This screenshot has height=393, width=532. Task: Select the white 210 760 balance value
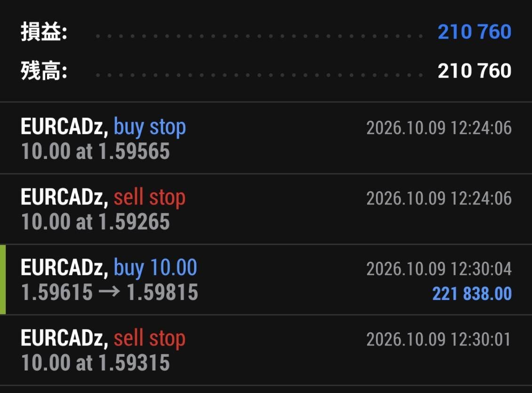(x=474, y=71)
